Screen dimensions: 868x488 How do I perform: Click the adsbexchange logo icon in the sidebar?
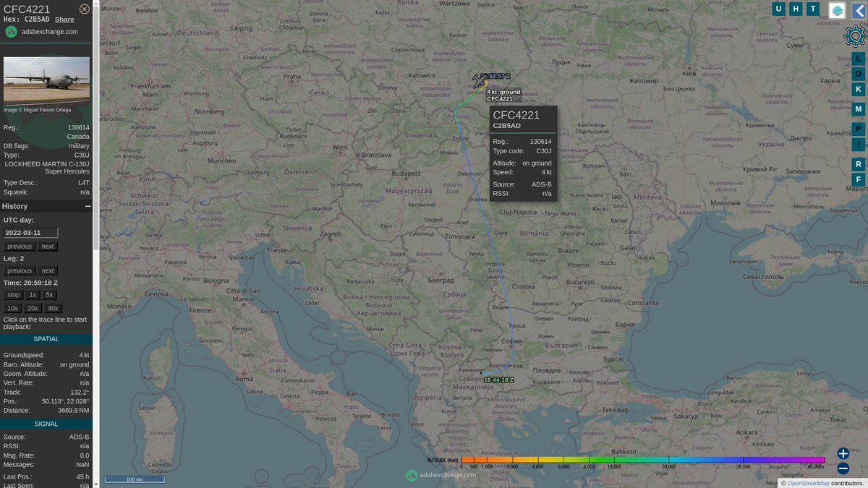pyautogui.click(x=11, y=32)
